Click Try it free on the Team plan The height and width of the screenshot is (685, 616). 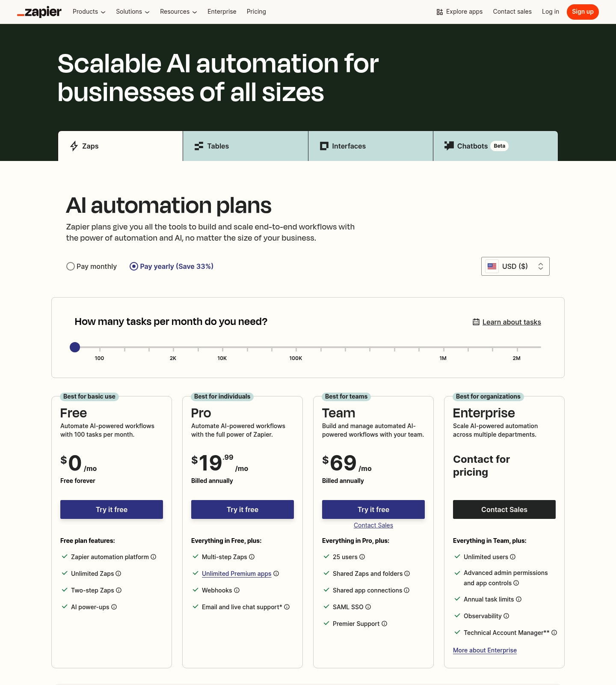(373, 509)
